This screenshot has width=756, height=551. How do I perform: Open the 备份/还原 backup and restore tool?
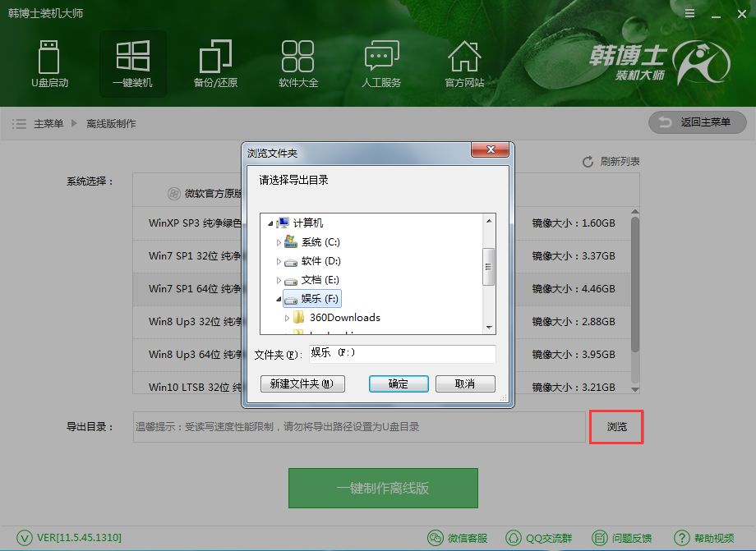[215, 64]
